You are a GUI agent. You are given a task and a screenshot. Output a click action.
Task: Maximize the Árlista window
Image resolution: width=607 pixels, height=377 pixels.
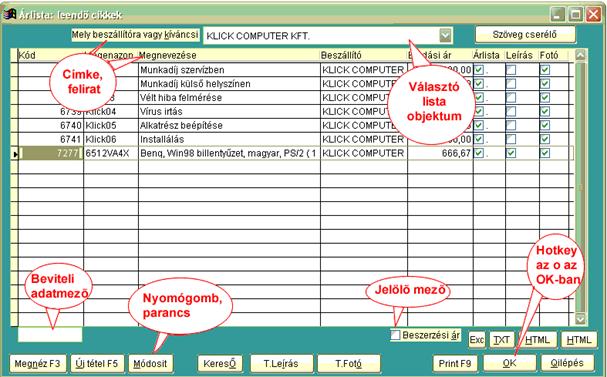575,15
